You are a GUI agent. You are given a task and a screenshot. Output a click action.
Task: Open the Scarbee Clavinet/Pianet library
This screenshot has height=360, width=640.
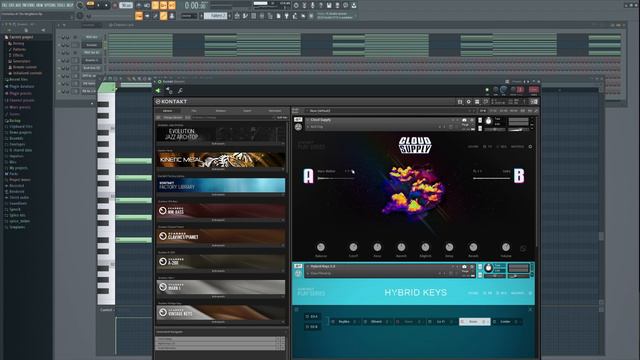(x=221, y=236)
